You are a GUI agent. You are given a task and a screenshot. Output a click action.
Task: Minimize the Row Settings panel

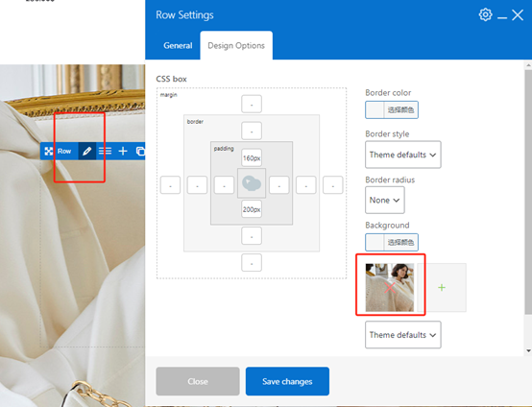502,18
